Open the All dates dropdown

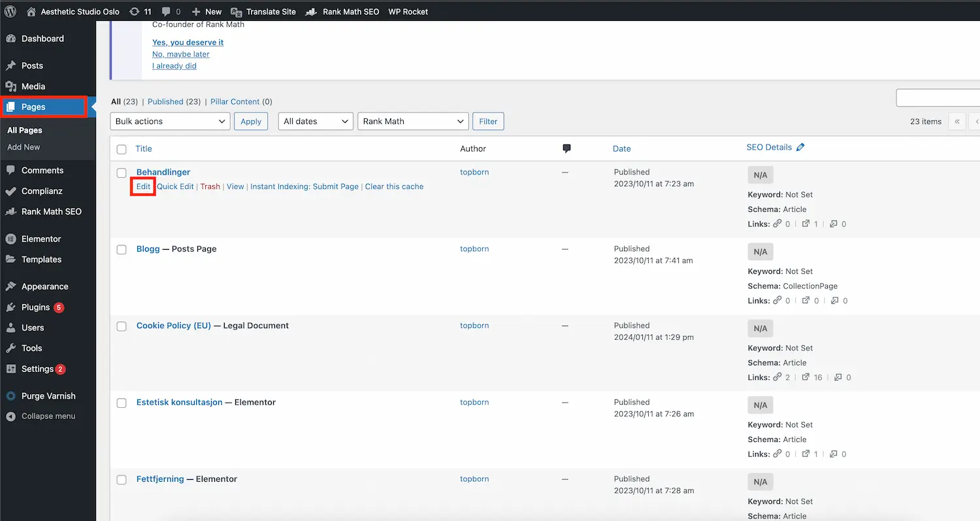(x=316, y=121)
